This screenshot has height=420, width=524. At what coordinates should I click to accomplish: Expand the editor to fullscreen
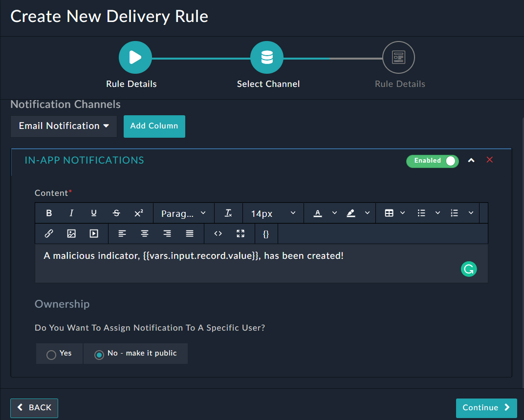point(240,233)
